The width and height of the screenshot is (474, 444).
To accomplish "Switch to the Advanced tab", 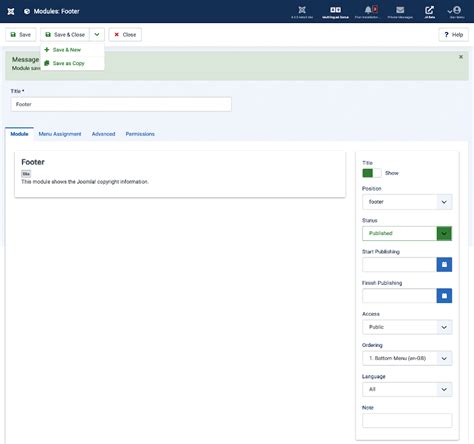I will 103,134.
